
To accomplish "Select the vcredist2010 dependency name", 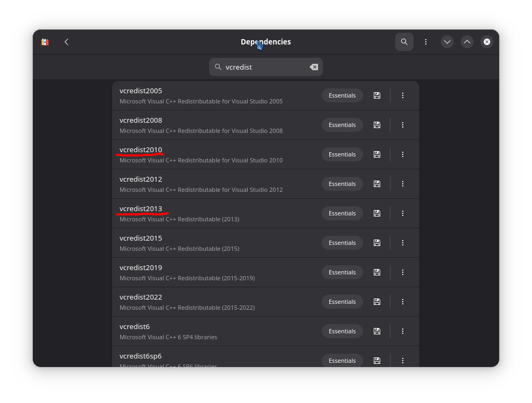I will (141, 150).
